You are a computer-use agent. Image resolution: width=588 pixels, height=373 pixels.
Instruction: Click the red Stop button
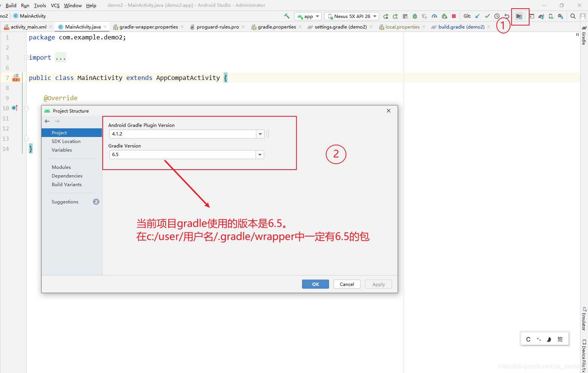pyautogui.click(x=454, y=16)
